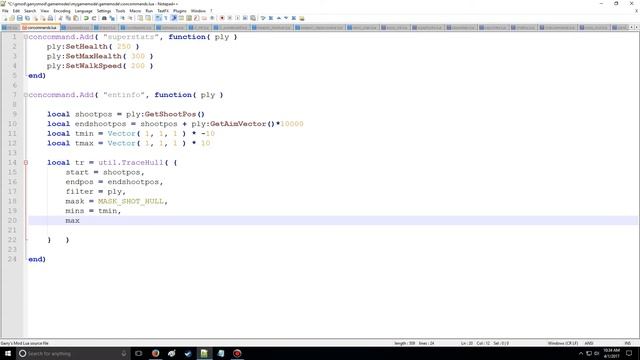The width and height of the screenshot is (640, 360).
Task: Zoom out using the toolbar icon
Action: [x=130, y=18]
